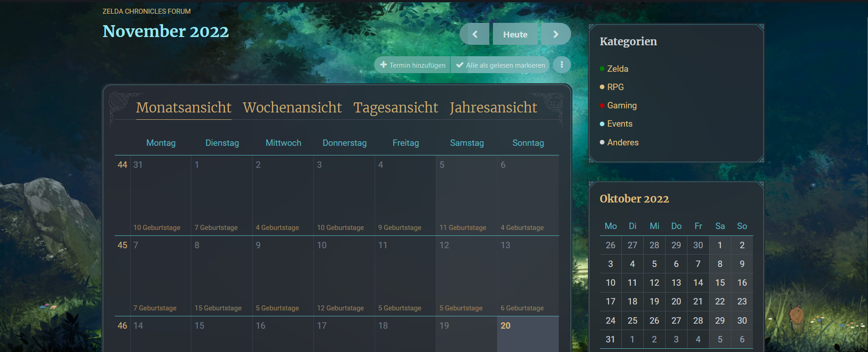The width and height of the screenshot is (868, 352).
Task: Open 11 Geburtstage on November 5
Action: pyautogui.click(x=462, y=228)
